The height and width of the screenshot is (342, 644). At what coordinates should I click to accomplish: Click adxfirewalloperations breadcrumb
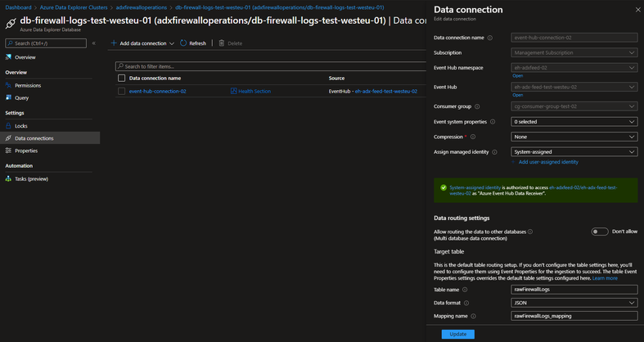point(142,7)
